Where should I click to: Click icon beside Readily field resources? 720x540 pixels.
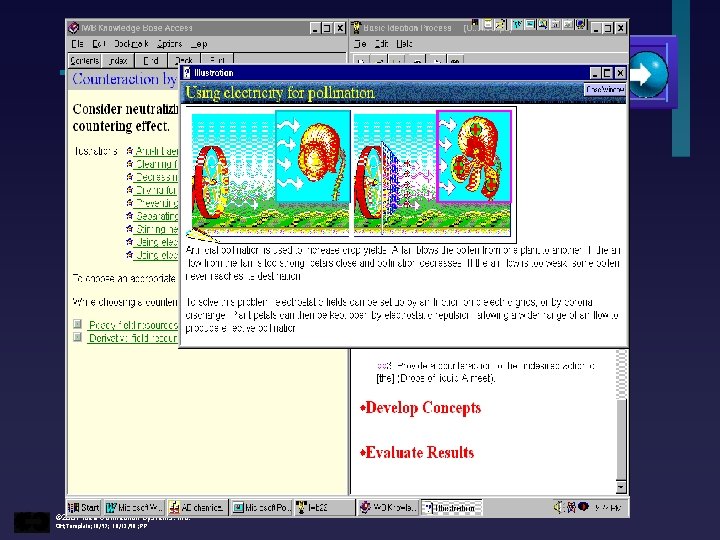(78, 325)
